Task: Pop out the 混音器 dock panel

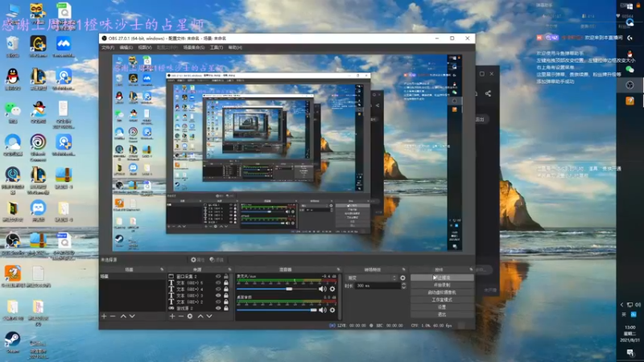Action: click(x=338, y=269)
